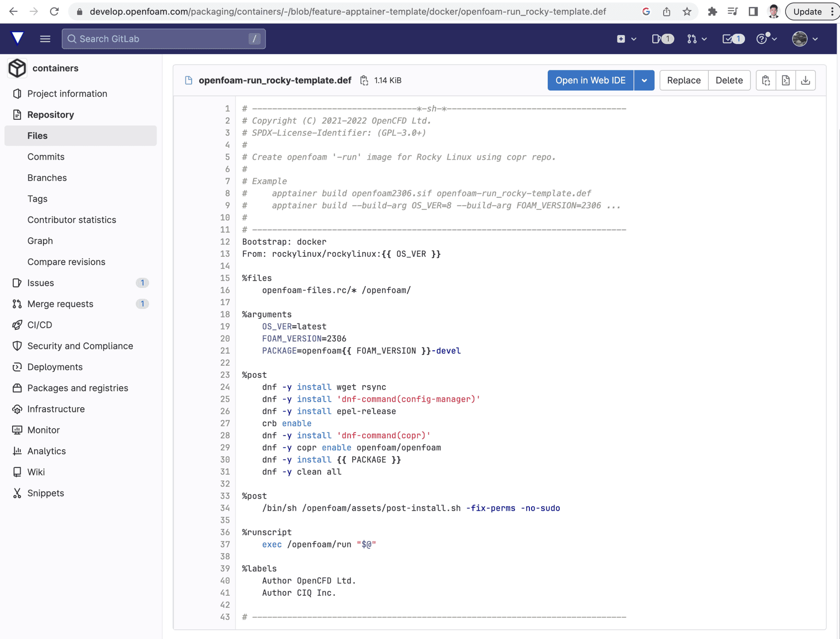Image resolution: width=840 pixels, height=639 pixels.
Task: Click the Replace button
Action: [683, 80]
